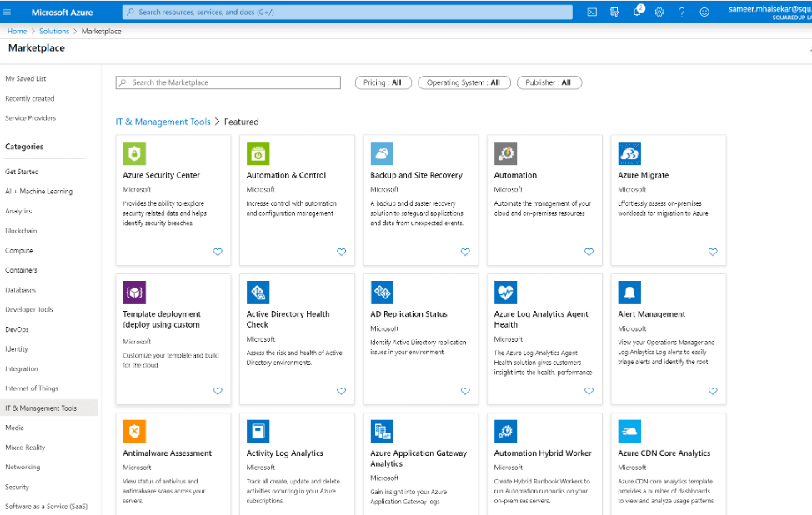The width and height of the screenshot is (812, 515).
Task: Click the Azure Security Center shield icon
Action: pos(134,153)
